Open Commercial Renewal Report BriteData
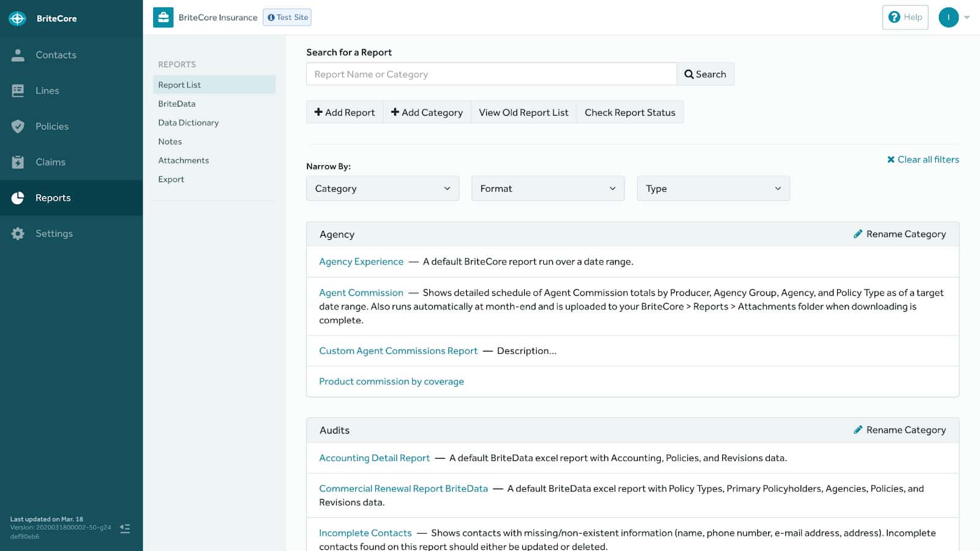This screenshot has width=980, height=551. click(x=404, y=489)
